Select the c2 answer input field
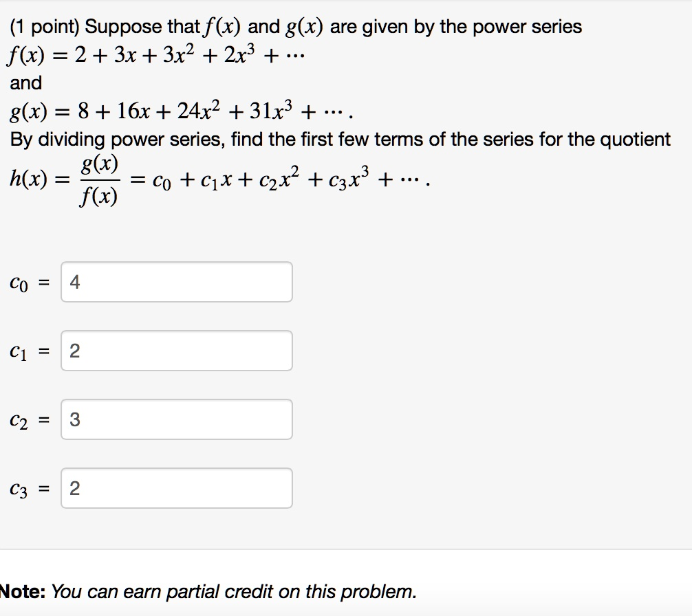Viewport: 692px width, 616px height. click(x=176, y=419)
